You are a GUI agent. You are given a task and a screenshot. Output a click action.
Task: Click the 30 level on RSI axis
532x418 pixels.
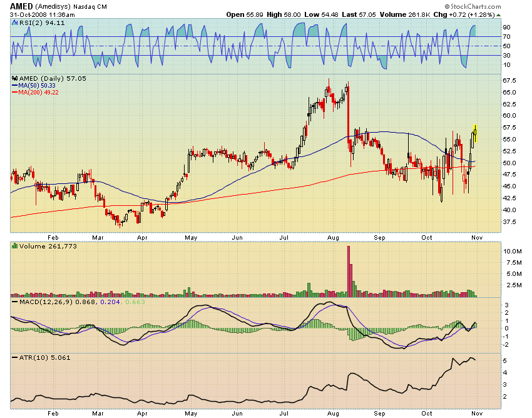pyautogui.click(x=506, y=55)
